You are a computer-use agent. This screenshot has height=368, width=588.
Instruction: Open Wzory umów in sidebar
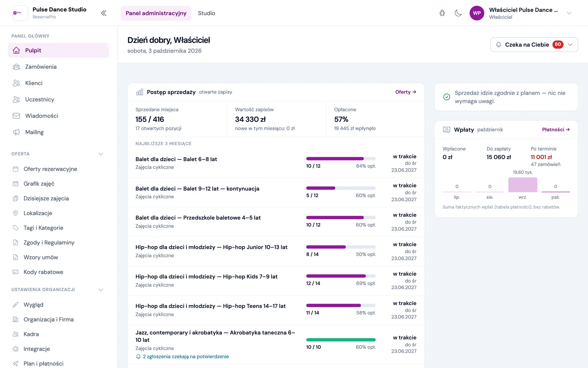(x=58, y=257)
